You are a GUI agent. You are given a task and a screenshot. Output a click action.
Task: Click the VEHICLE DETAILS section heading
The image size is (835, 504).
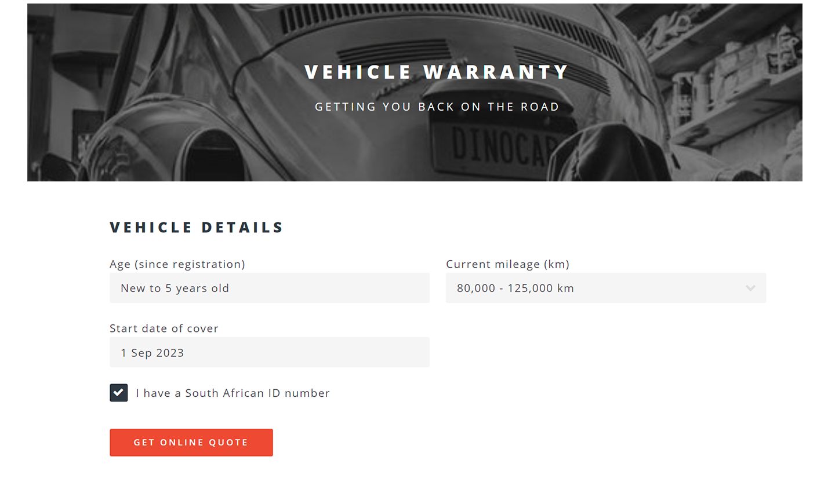click(196, 227)
